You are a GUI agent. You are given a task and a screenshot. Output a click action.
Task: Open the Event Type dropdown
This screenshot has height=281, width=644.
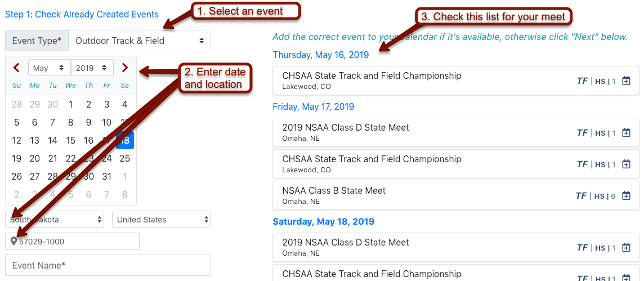140,41
